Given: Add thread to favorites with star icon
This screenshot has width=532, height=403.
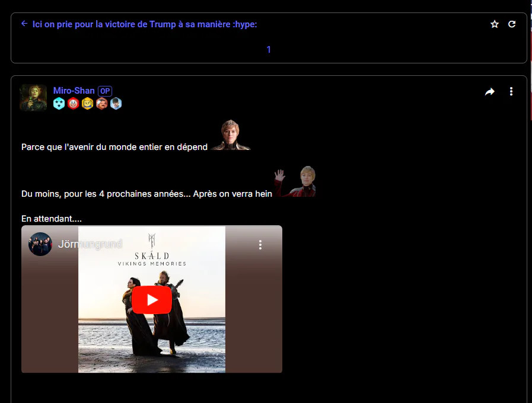Looking at the screenshot, I should click(495, 24).
